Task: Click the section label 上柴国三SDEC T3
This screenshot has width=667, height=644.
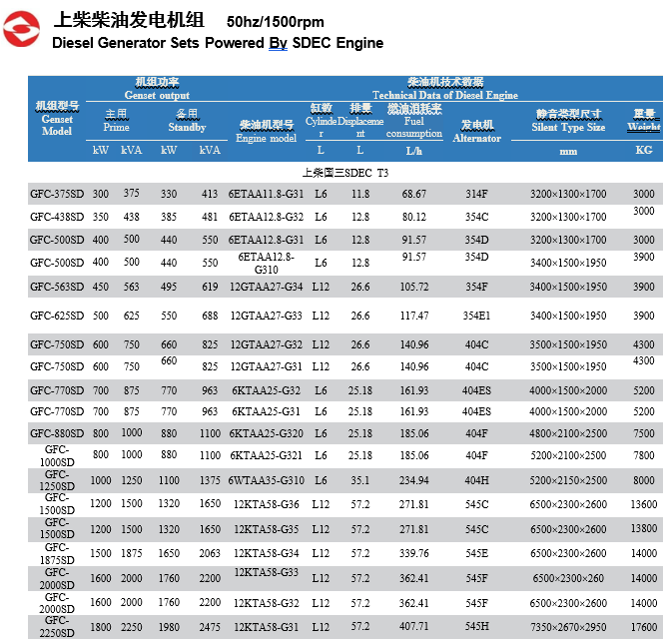Action: click(345, 173)
